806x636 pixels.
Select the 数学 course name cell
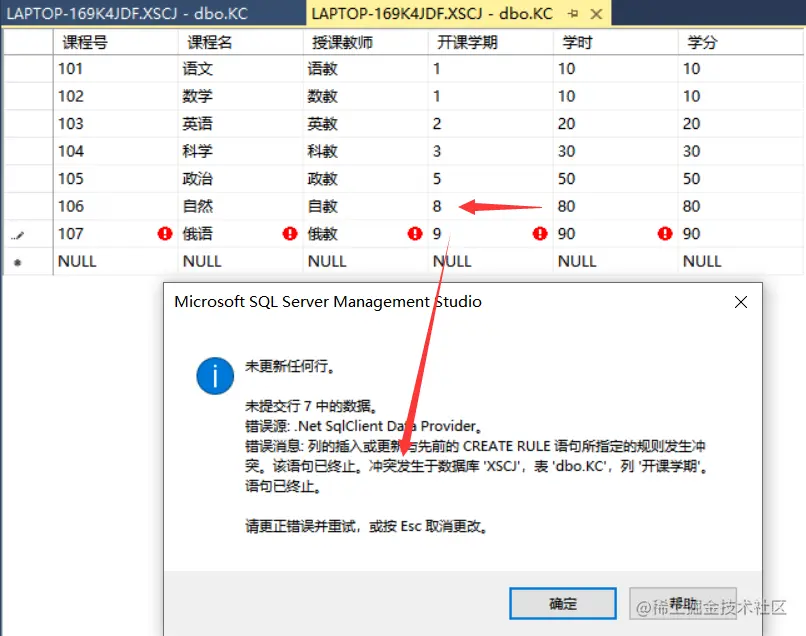[241, 96]
